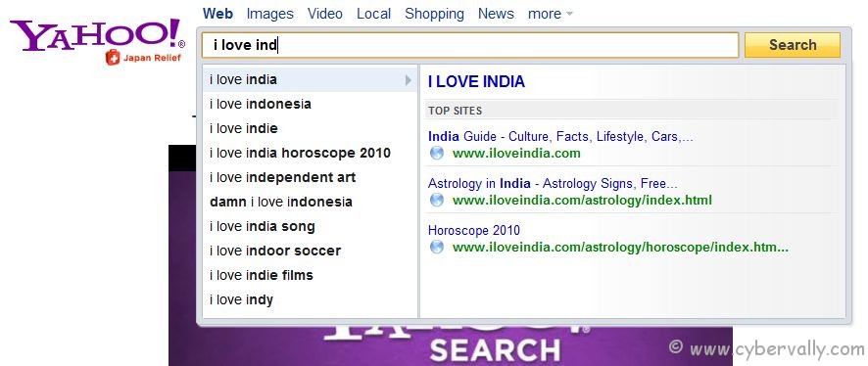Select the Local search tab
This screenshot has height=366, width=868.
pos(373,14)
